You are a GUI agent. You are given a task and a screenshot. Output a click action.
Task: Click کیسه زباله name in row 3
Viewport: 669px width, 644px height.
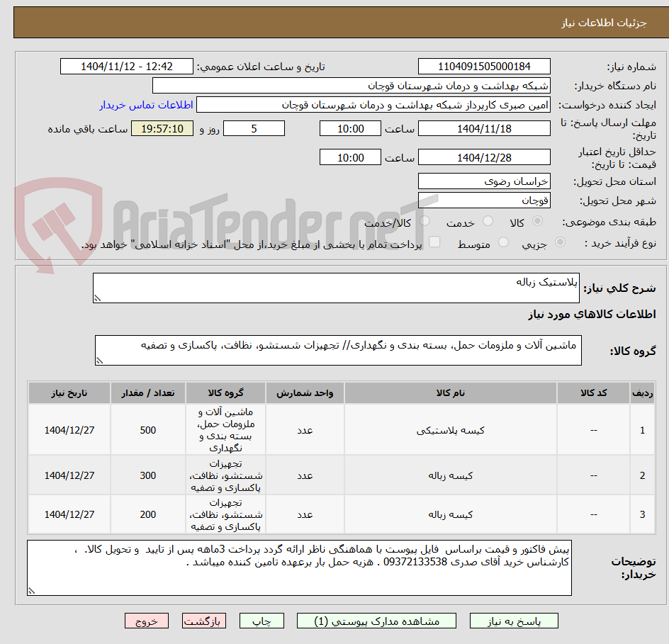pyautogui.click(x=451, y=515)
